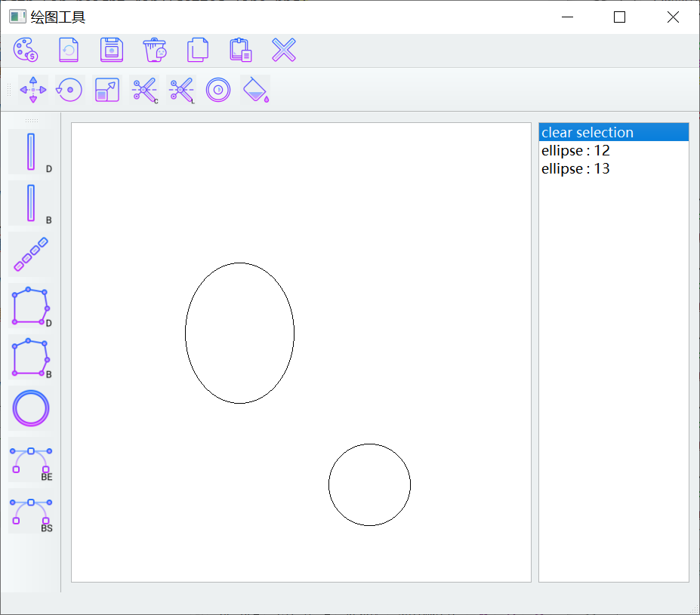Click the large ellipse on canvas
700x615 pixels.
[239, 333]
